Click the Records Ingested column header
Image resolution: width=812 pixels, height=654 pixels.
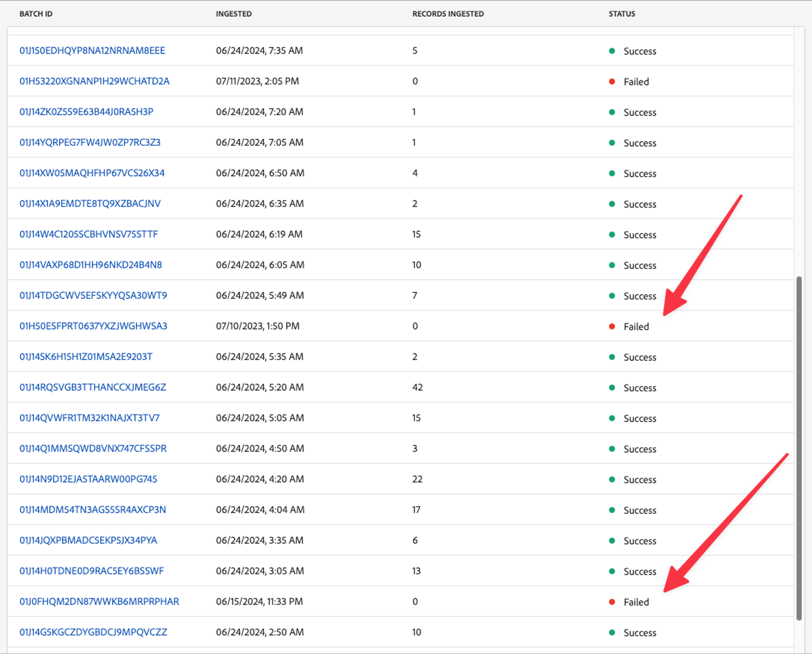point(447,14)
